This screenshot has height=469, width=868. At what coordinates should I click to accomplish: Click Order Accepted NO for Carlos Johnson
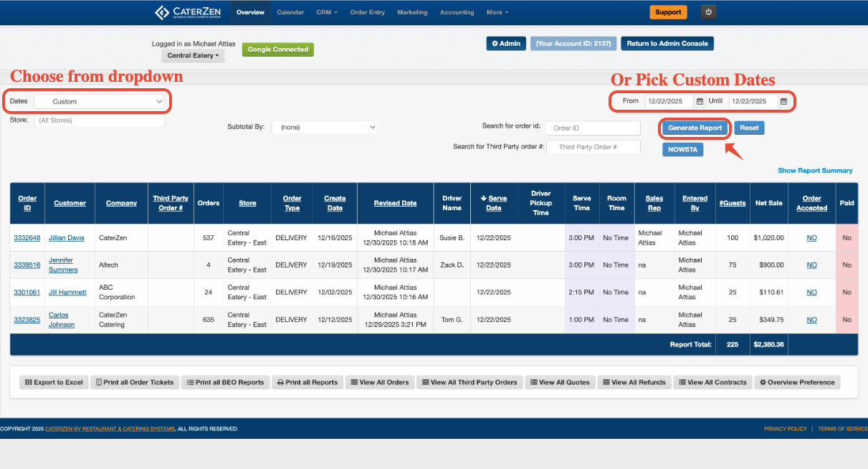pyautogui.click(x=811, y=320)
